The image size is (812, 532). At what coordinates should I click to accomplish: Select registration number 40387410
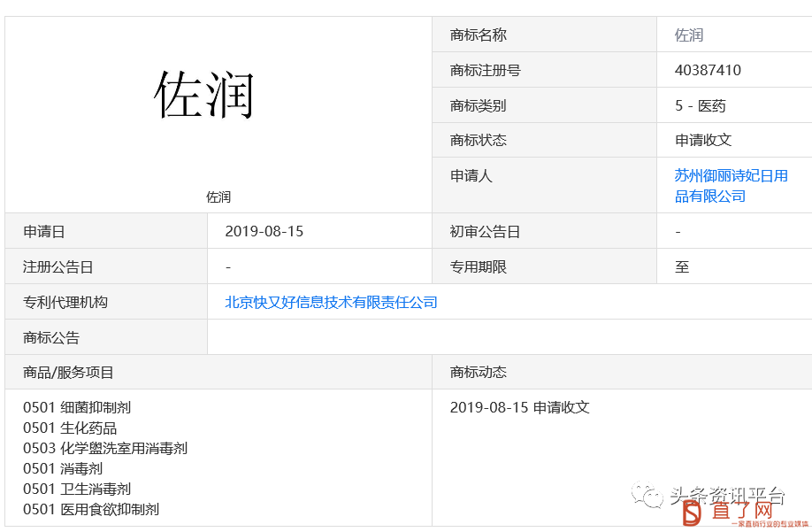708,70
